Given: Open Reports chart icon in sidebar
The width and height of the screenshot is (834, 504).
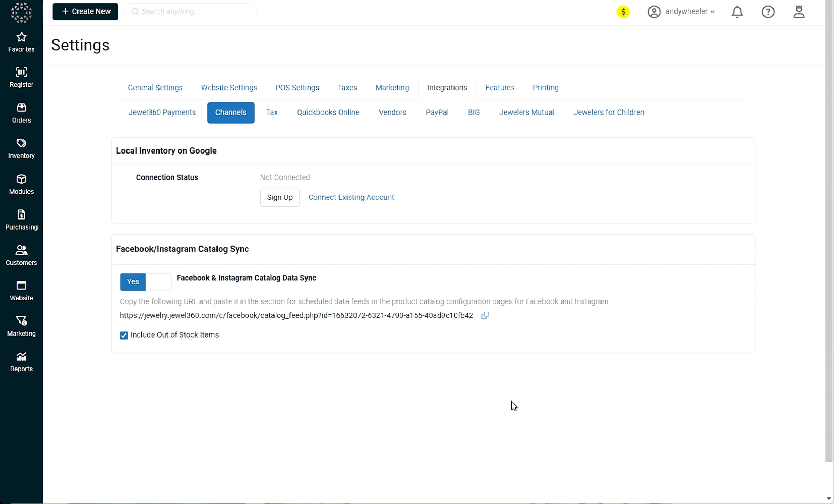Looking at the screenshot, I should click(x=21, y=357).
